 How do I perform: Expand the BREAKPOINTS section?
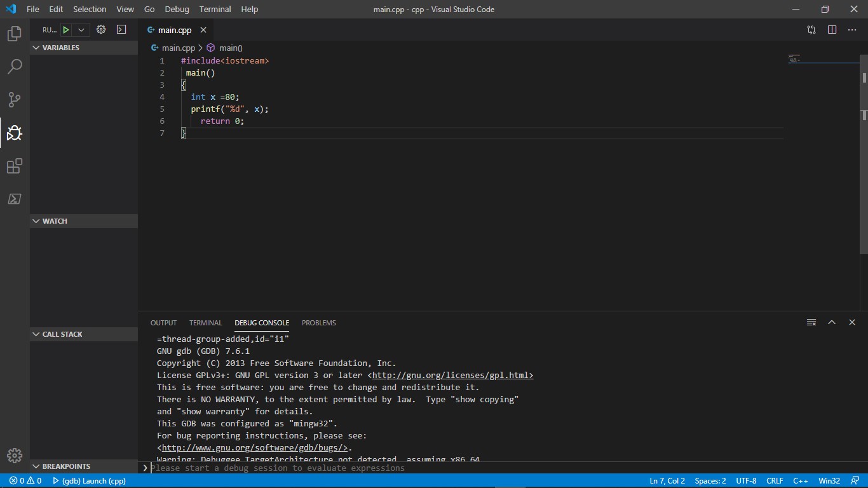[66, 466]
